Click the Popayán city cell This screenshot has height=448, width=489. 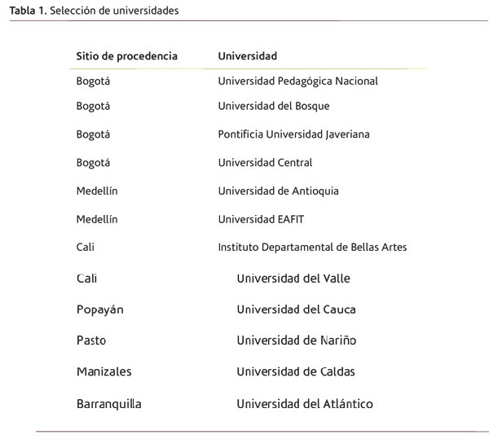tap(100, 310)
